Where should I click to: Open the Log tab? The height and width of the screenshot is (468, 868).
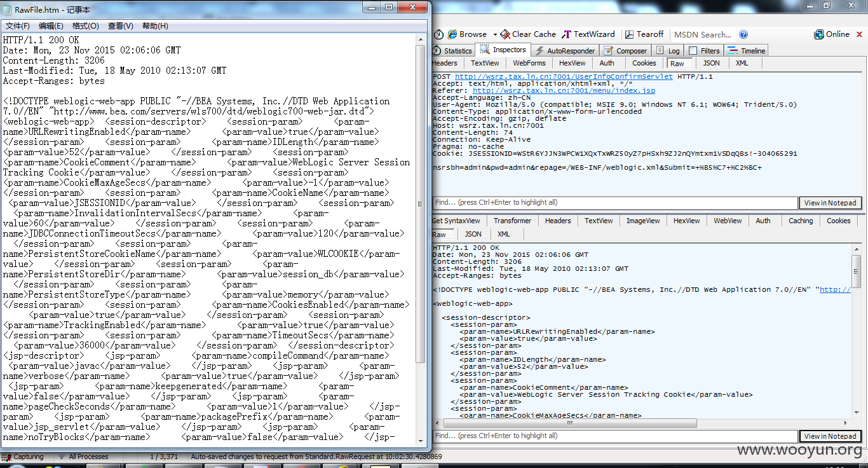(x=668, y=51)
